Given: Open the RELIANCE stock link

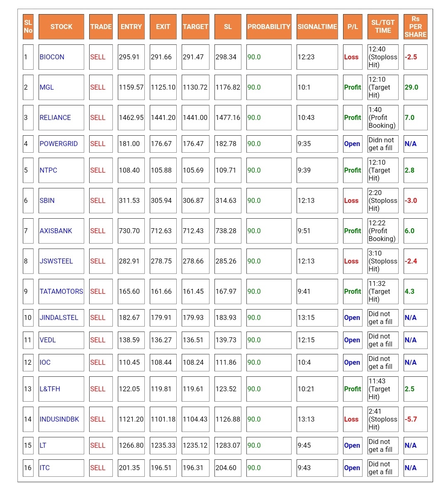Looking at the screenshot, I should coord(56,117).
